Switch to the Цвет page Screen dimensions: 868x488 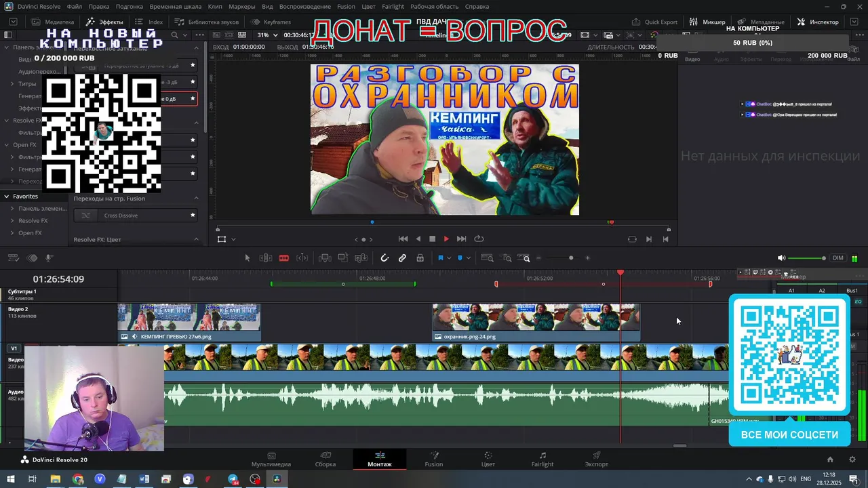[x=488, y=459]
